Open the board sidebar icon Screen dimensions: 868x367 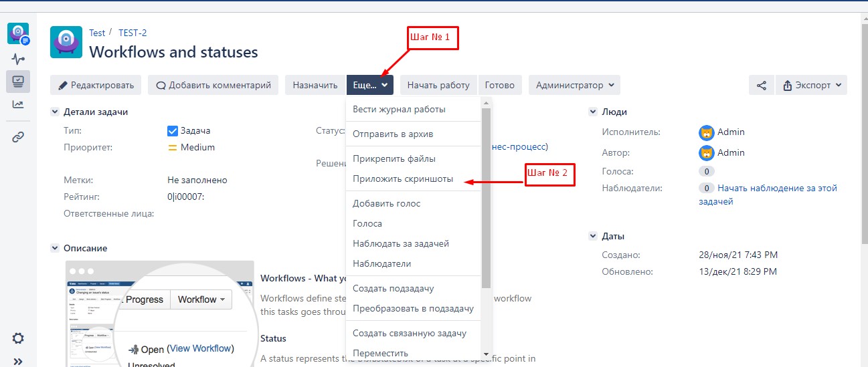(x=18, y=82)
